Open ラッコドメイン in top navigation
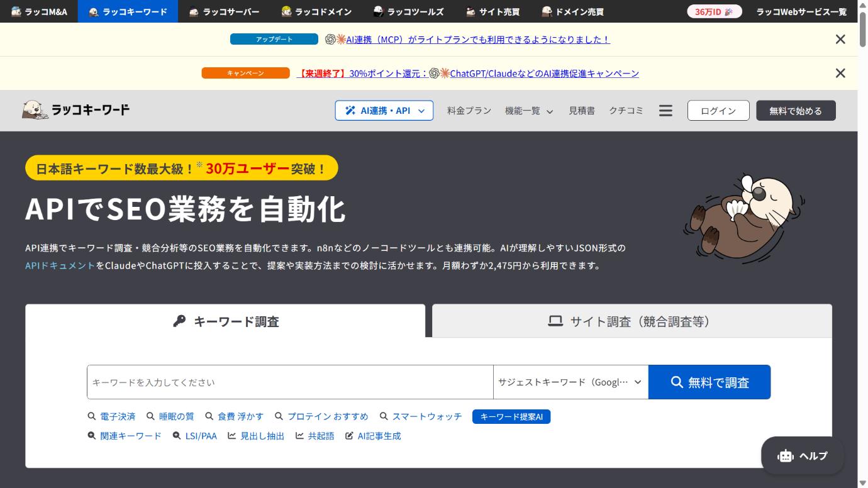This screenshot has width=868, height=488. [316, 11]
